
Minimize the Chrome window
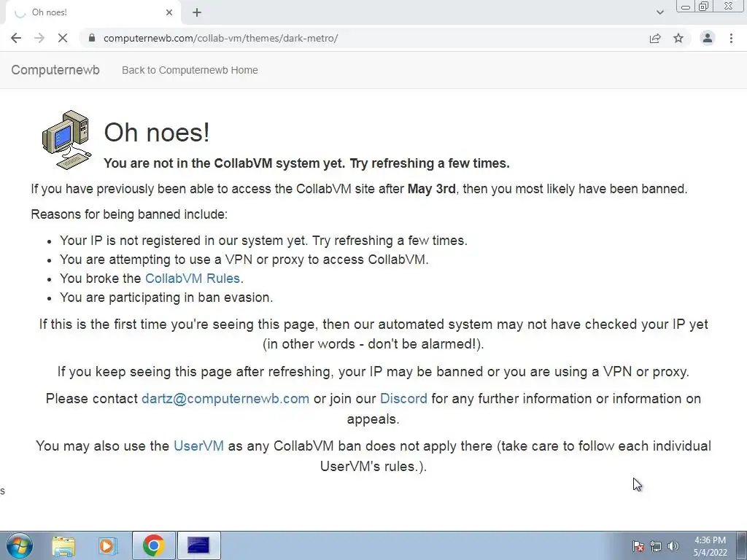(686, 6)
